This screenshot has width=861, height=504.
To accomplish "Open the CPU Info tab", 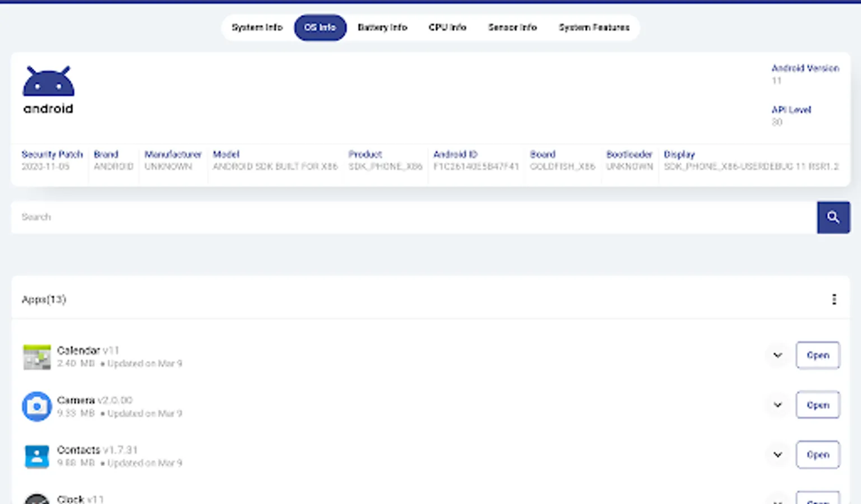I will click(x=447, y=27).
